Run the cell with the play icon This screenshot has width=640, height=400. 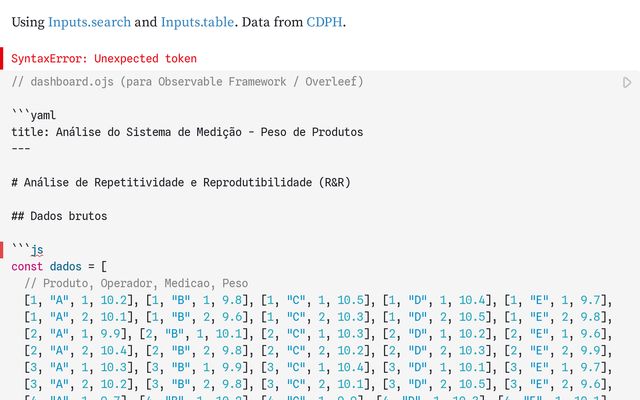[x=627, y=82]
